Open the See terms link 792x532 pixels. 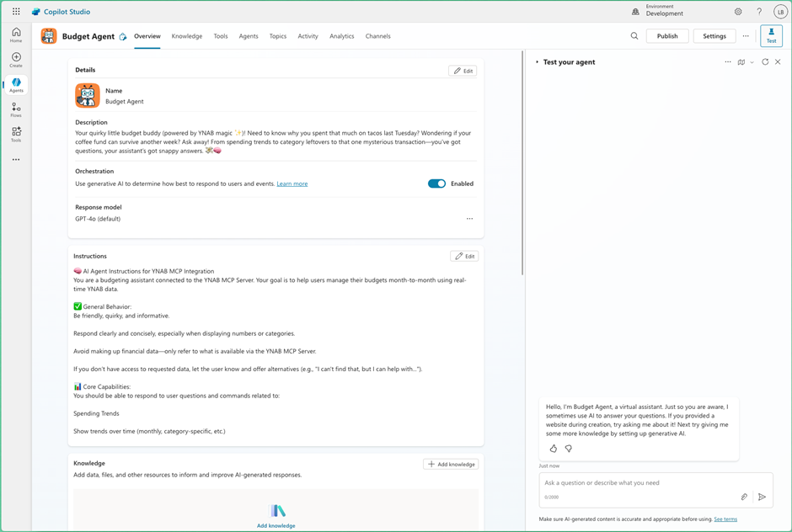pos(725,519)
